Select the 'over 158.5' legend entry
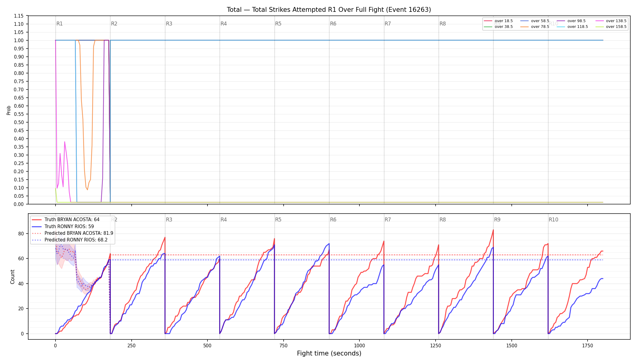The width and height of the screenshot is (637, 364). 611,27
